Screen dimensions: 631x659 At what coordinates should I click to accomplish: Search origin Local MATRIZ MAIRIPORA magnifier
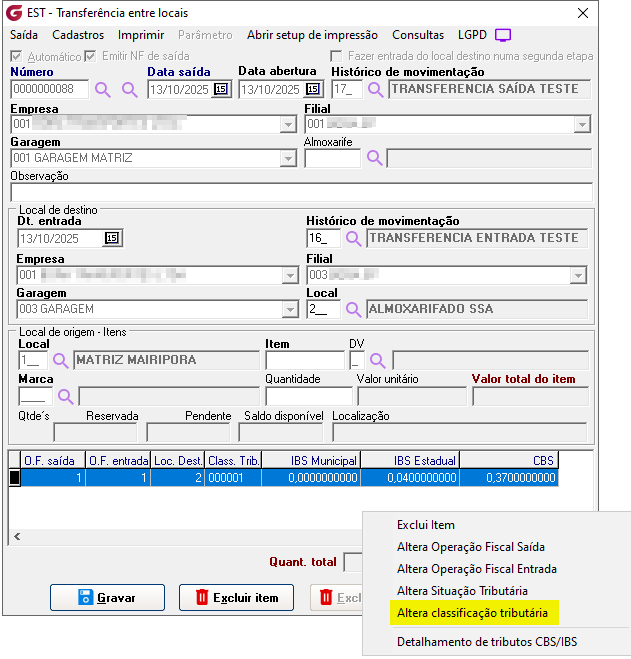tap(60, 361)
